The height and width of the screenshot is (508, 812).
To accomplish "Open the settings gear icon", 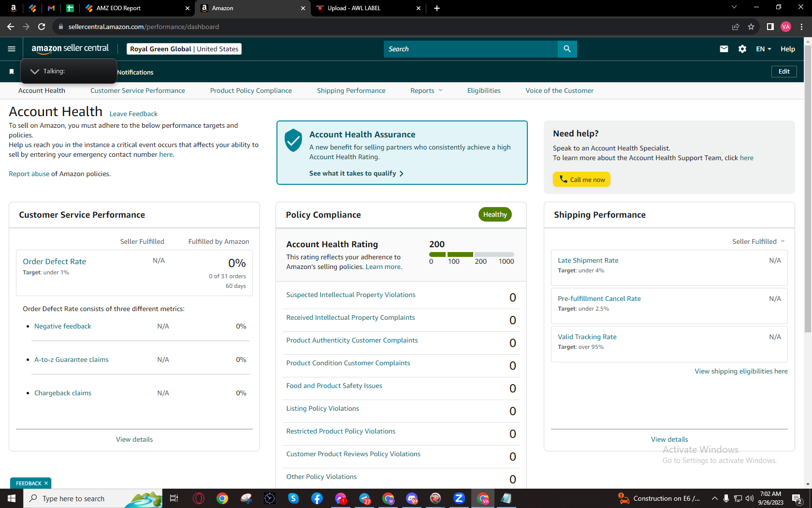I will 742,49.
